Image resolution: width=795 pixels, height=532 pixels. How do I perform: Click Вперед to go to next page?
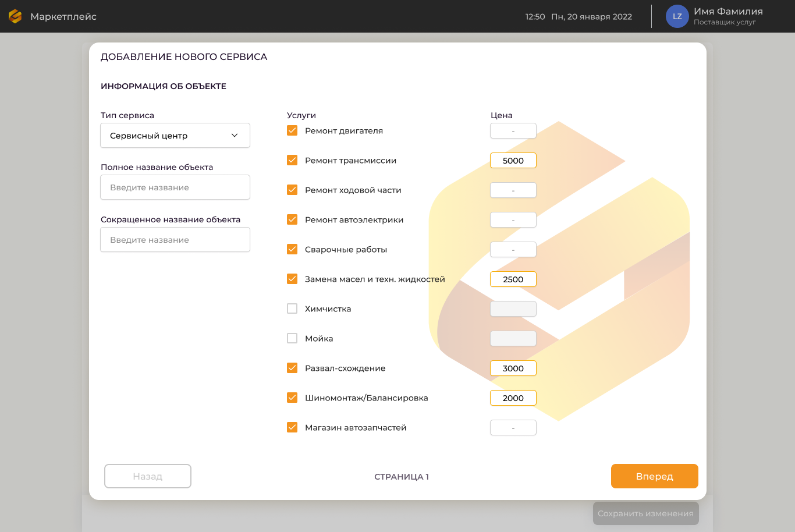tap(654, 476)
